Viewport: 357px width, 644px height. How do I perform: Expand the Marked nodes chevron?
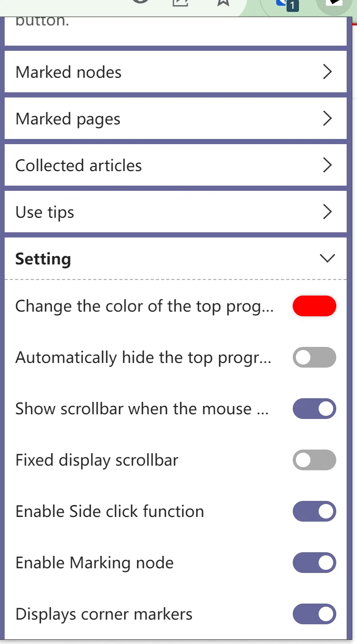[x=327, y=72]
